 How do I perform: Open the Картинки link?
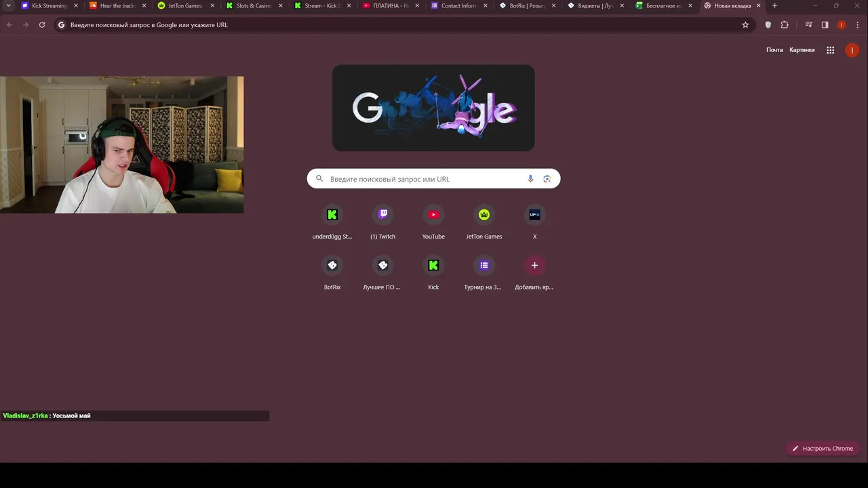[802, 50]
